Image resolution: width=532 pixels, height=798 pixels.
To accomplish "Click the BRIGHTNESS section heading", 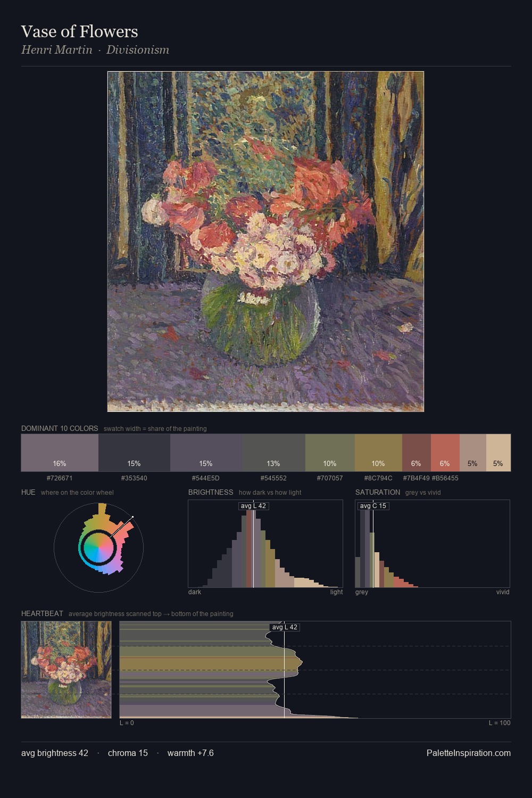I will pyautogui.click(x=211, y=492).
